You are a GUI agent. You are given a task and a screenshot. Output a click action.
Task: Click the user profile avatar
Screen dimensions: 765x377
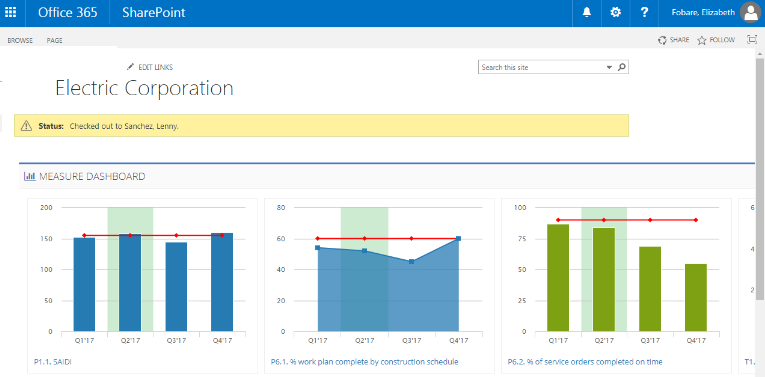751,13
